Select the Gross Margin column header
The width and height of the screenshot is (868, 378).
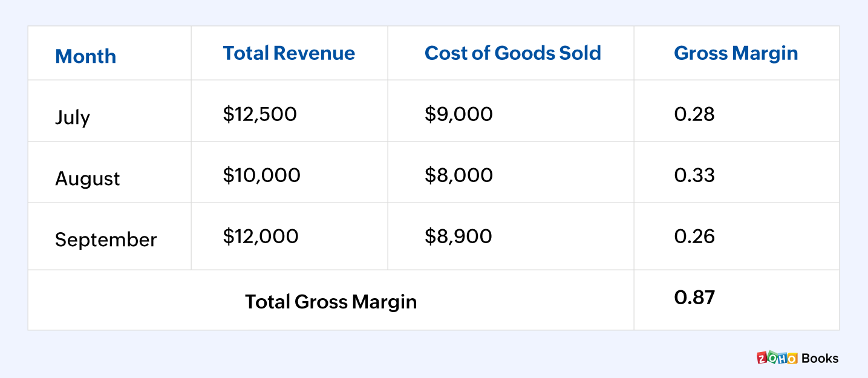(x=736, y=53)
